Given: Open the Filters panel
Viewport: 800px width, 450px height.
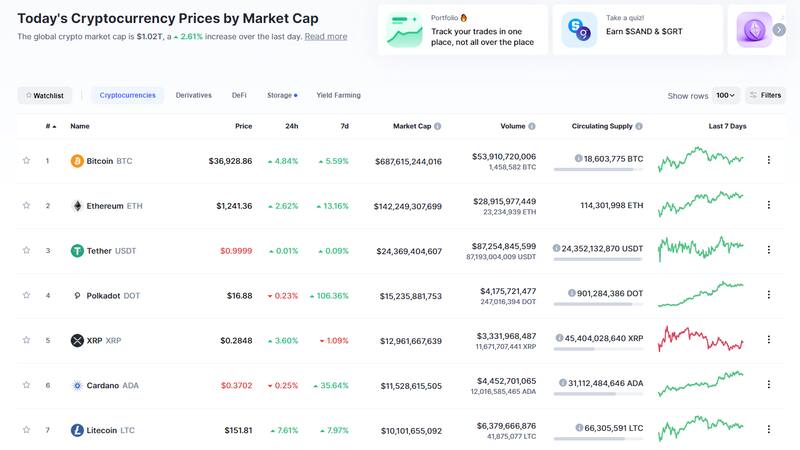Looking at the screenshot, I should pyautogui.click(x=766, y=96).
